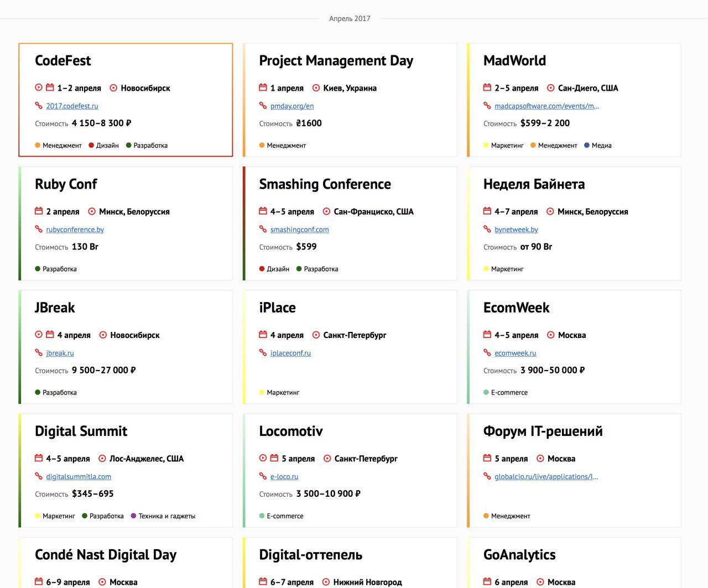Click the location pin icon next to Лос-Анджелес, США
The height and width of the screenshot is (588, 708).
pyautogui.click(x=102, y=458)
